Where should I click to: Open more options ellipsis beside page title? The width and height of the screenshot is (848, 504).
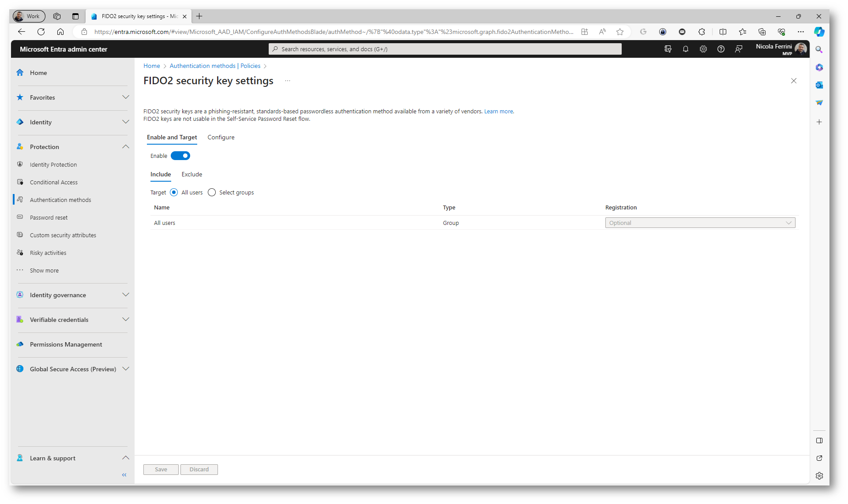(x=288, y=81)
